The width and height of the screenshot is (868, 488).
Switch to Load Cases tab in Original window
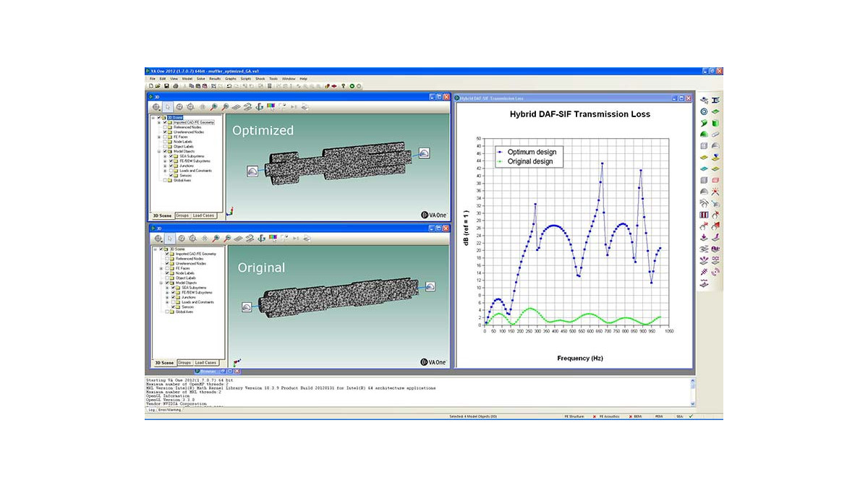[206, 362]
